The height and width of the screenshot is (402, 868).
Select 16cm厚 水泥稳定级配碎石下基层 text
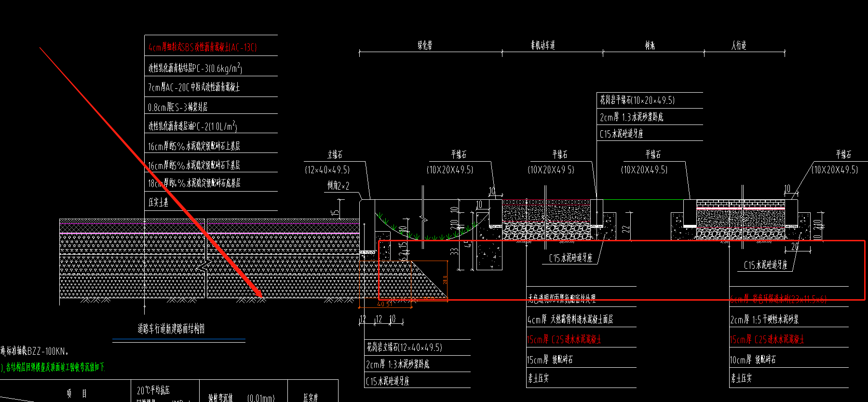[x=194, y=165]
